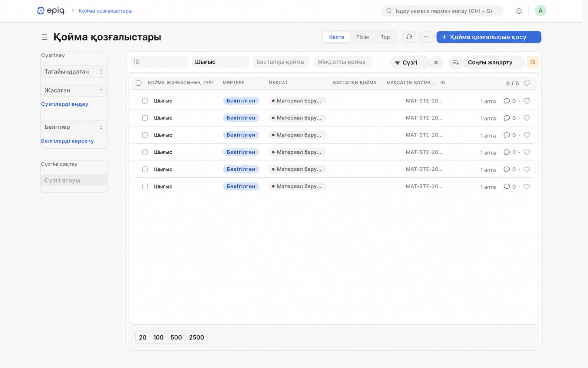This screenshot has height=368, width=588.
Task: Toggle the sidebar hamburger icon
Action: (44, 37)
